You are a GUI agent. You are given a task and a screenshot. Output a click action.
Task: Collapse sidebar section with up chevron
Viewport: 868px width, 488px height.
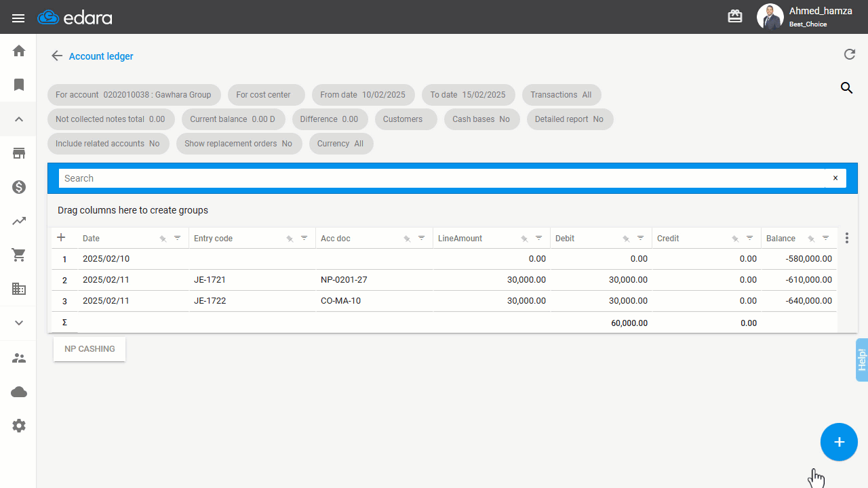pyautogui.click(x=19, y=119)
